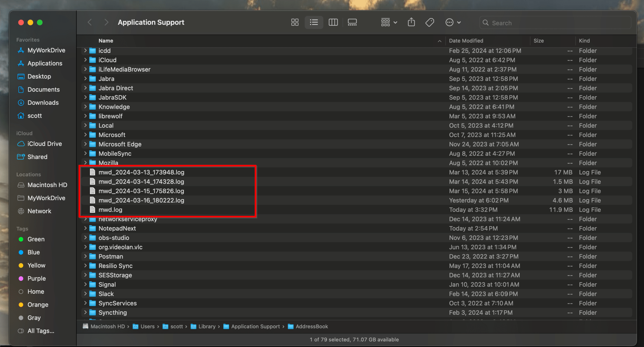Expand the Slack folder
This screenshot has height=347, width=644.
tap(85, 294)
